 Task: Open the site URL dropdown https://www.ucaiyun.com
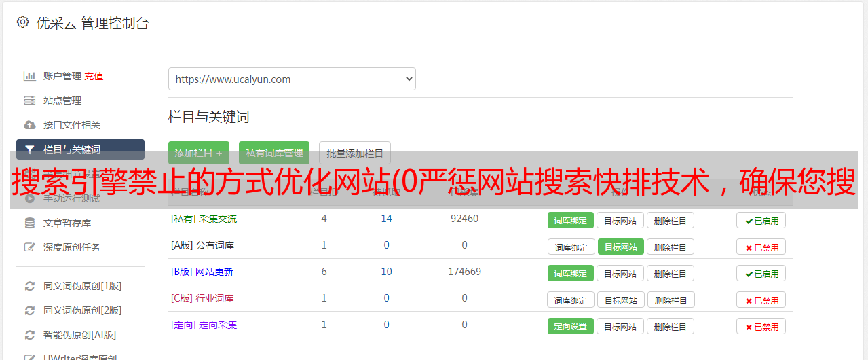pyautogui.click(x=292, y=79)
